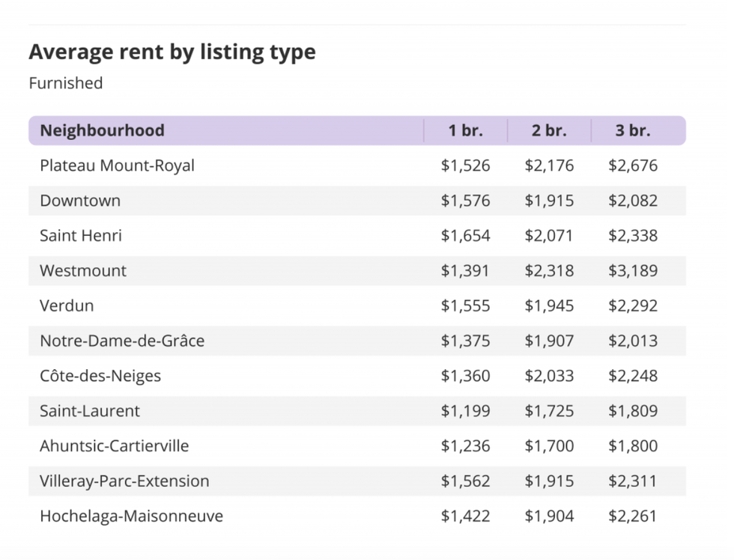This screenshot has height=560, width=734.
Task: Click Westmount's 1 br. price $1,391
Action: 465,270
